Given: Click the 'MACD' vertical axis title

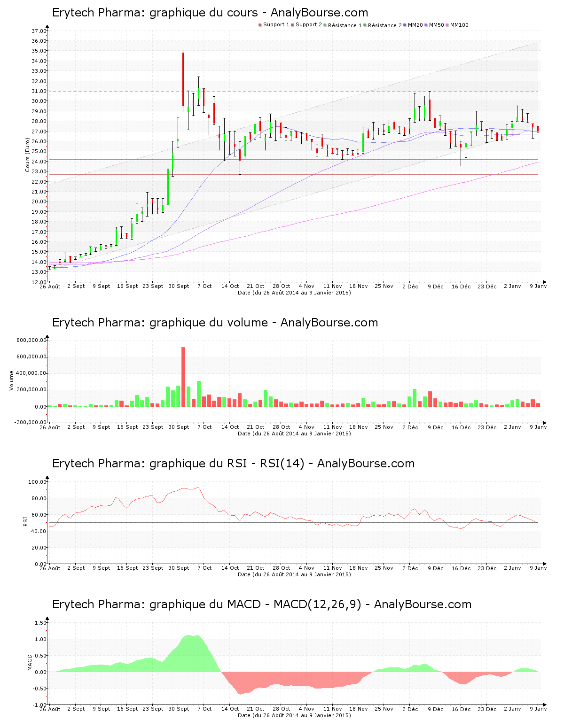Looking at the screenshot, I should click(30, 662).
